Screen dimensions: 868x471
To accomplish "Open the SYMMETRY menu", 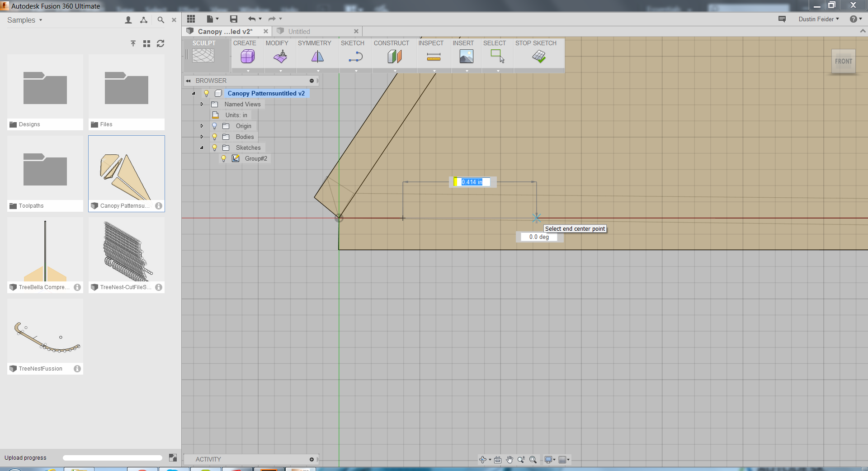I will point(314,43).
